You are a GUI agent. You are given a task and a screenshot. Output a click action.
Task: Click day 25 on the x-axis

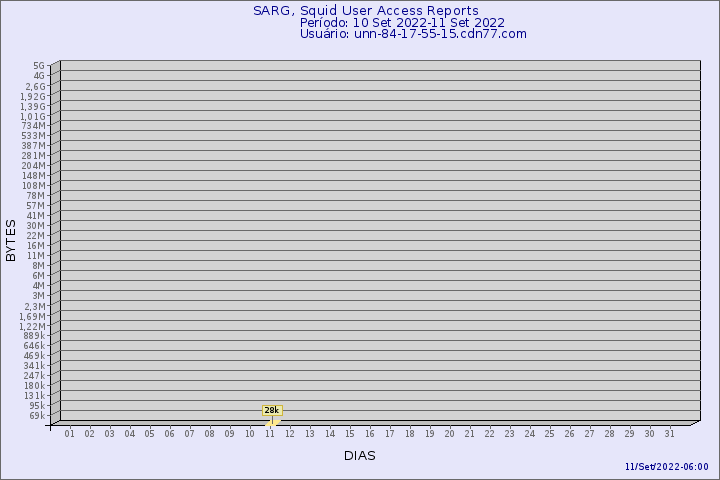[549, 434]
